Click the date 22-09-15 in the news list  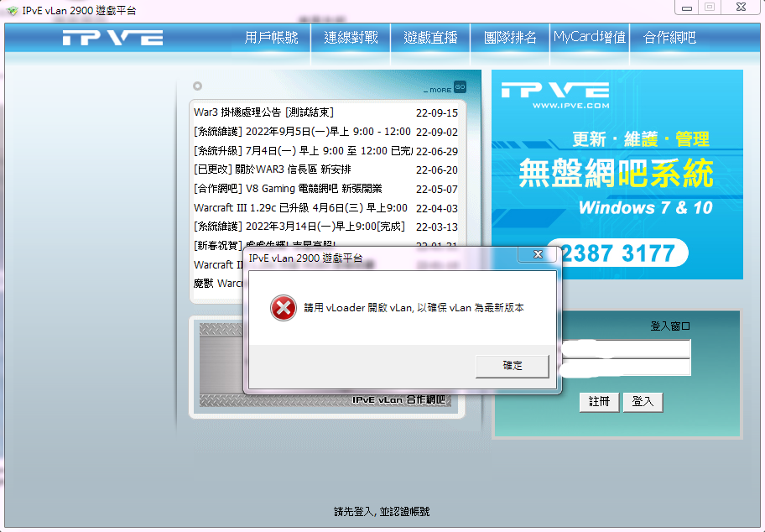pos(437,113)
